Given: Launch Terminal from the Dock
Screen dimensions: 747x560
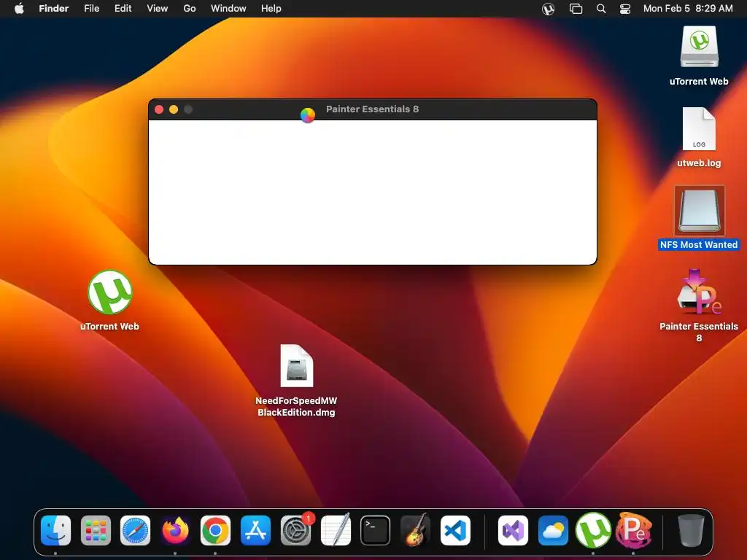Looking at the screenshot, I should pyautogui.click(x=376, y=531).
